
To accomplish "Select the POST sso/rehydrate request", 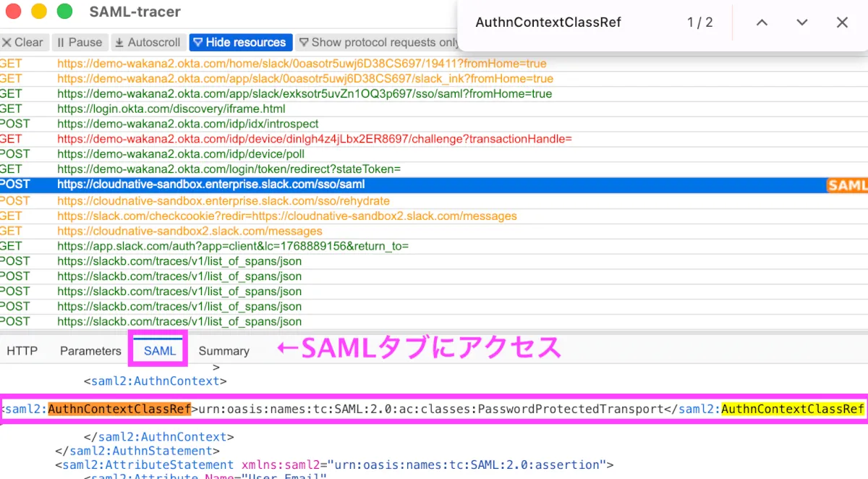I will tap(223, 200).
